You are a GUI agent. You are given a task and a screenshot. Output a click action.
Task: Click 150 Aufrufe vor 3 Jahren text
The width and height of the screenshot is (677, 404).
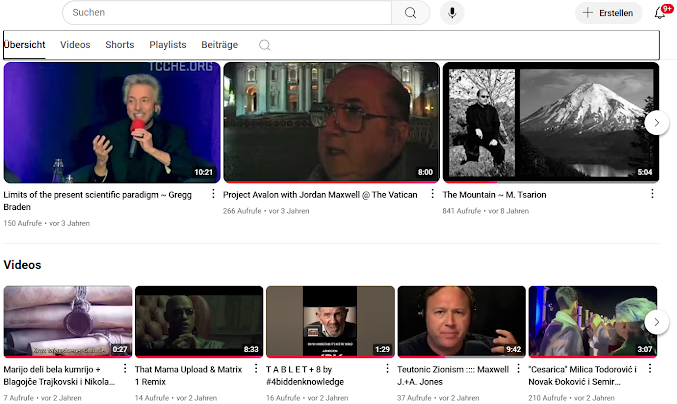point(47,223)
